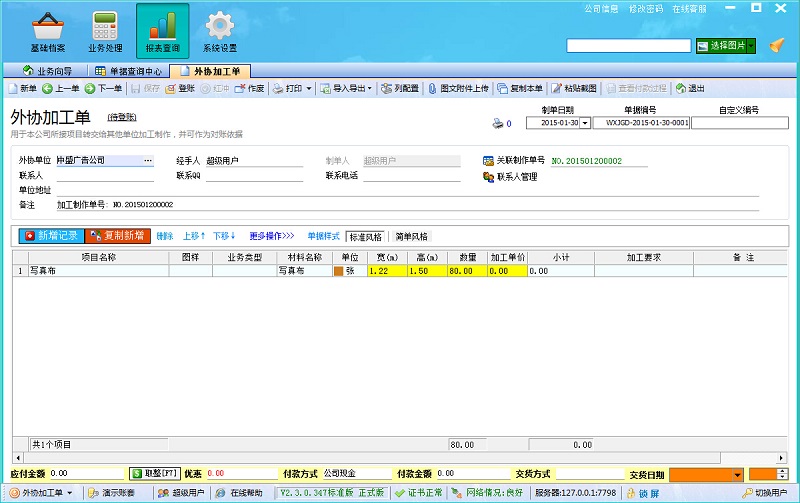Expand the 制单日期 date dropdown
Screen dimensions: 800x503
(585, 123)
